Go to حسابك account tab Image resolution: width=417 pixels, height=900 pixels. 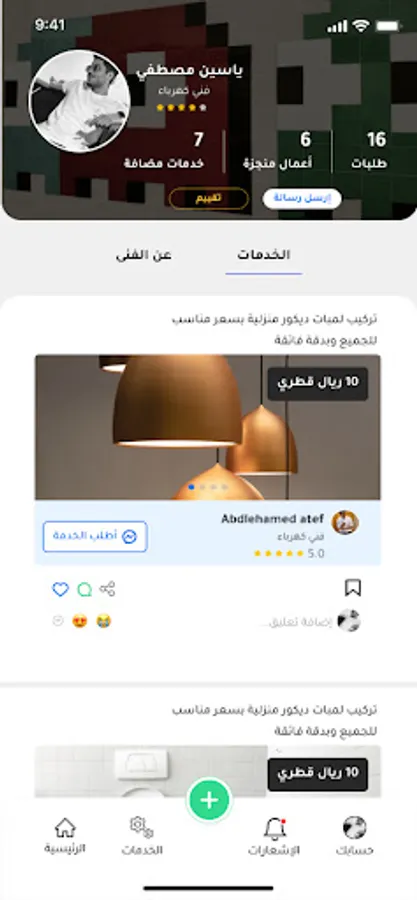point(354,836)
